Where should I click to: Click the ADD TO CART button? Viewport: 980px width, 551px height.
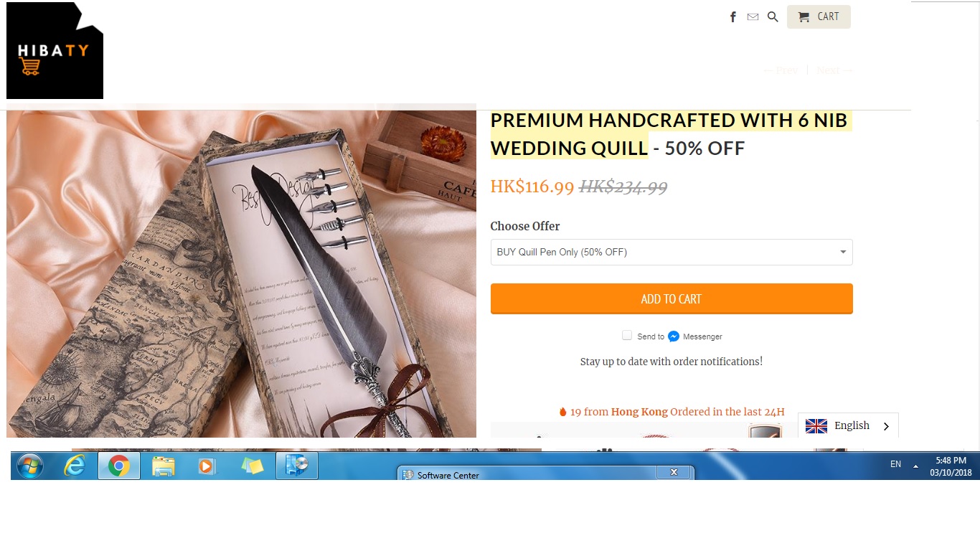click(672, 298)
